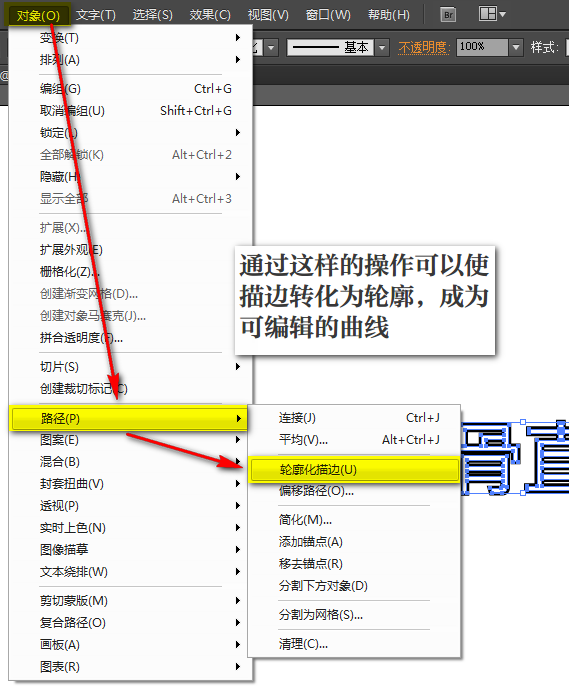Viewport: 569px width, 692px height.
Task: Open the 对象(O) menu
Action: click(x=38, y=15)
